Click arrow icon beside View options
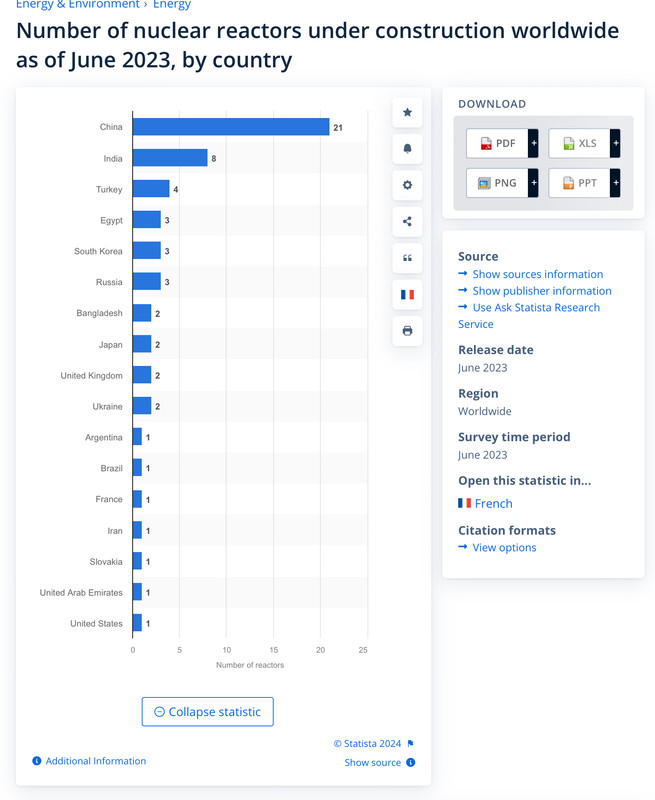Image resolution: width=655 pixels, height=800 pixels. (x=463, y=546)
